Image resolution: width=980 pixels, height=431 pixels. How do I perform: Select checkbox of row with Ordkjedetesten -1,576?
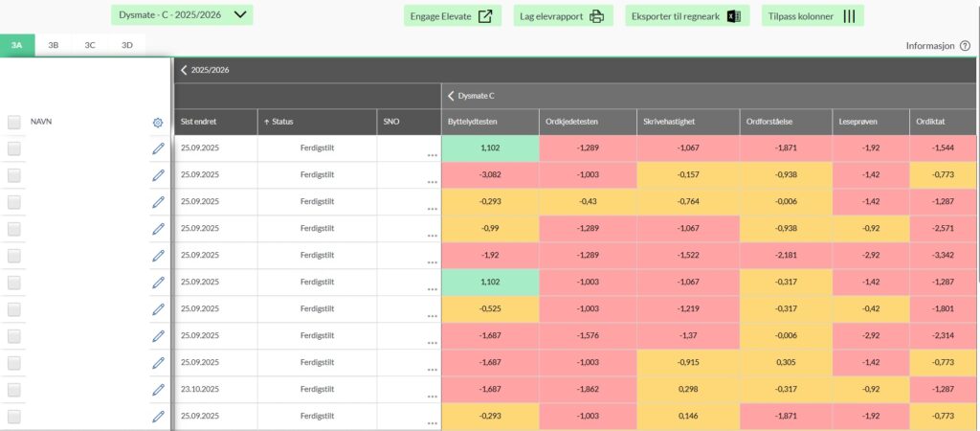[14, 336]
